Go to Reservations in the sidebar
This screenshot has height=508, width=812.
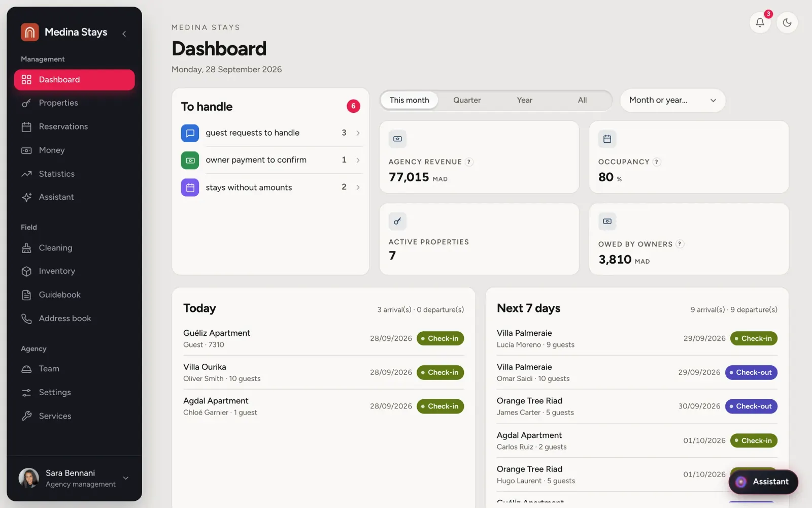click(x=75, y=126)
